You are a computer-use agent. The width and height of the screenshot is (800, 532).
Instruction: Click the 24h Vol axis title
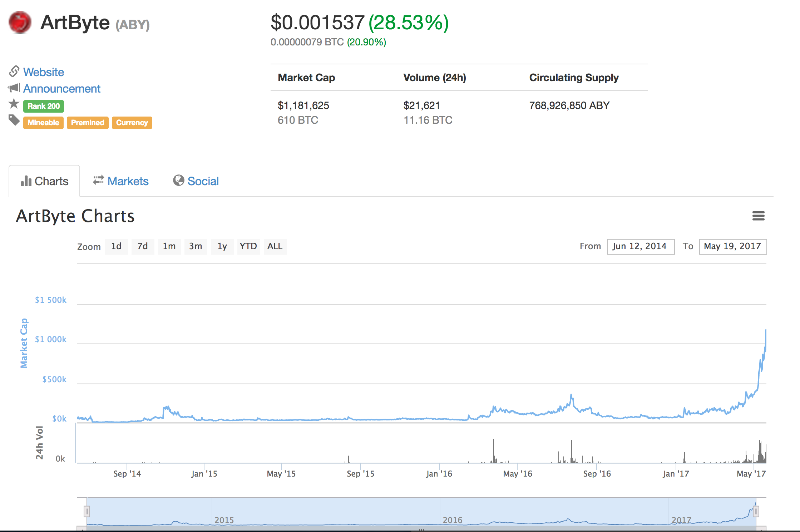point(39,443)
